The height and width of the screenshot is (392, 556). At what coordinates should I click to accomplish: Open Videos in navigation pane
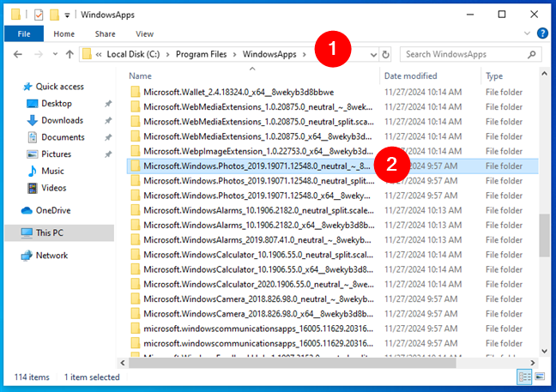click(x=53, y=188)
